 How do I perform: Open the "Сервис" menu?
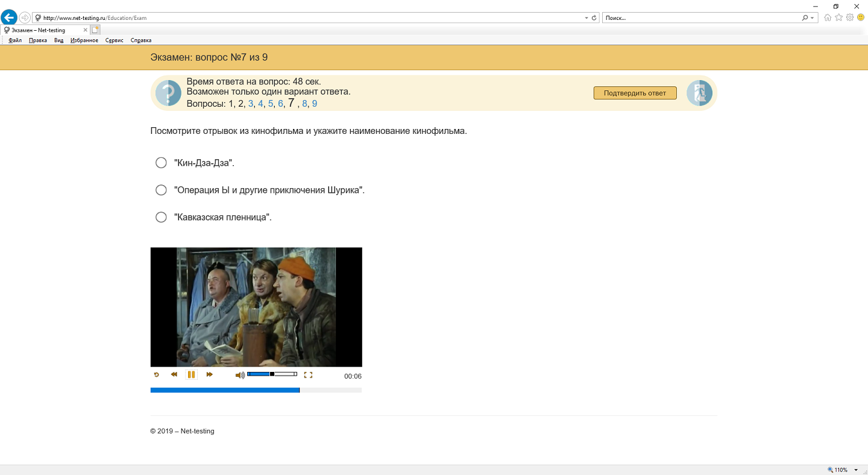coord(115,40)
